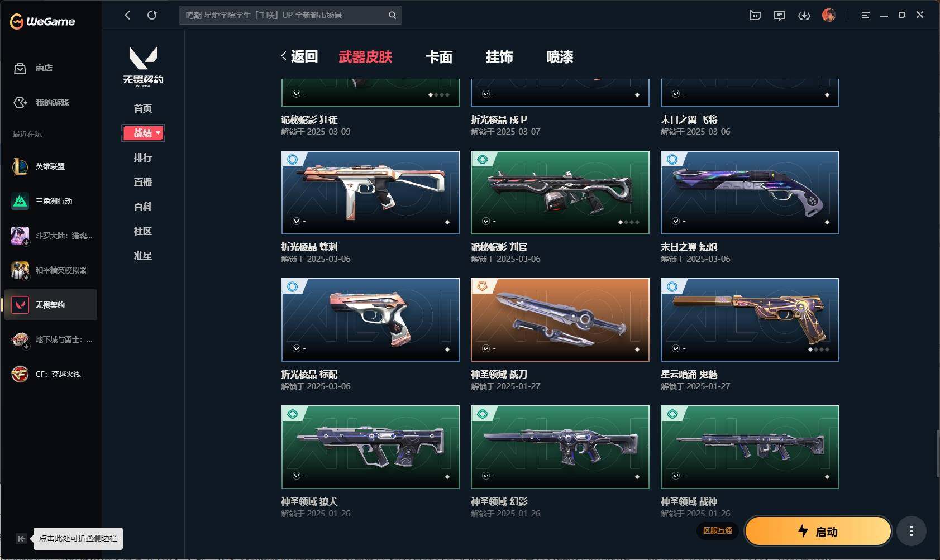Open the folder icon in the top bar
940x560 pixels.
click(x=755, y=16)
